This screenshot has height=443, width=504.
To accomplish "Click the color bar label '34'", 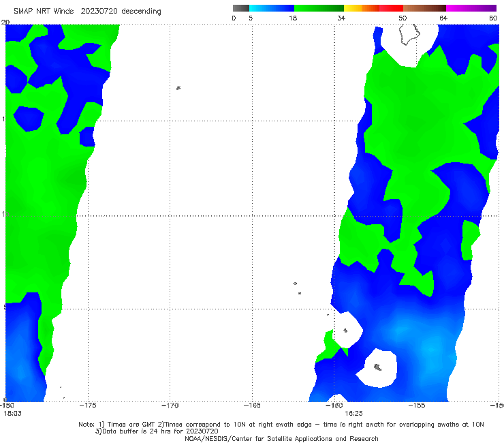I will (341, 18).
